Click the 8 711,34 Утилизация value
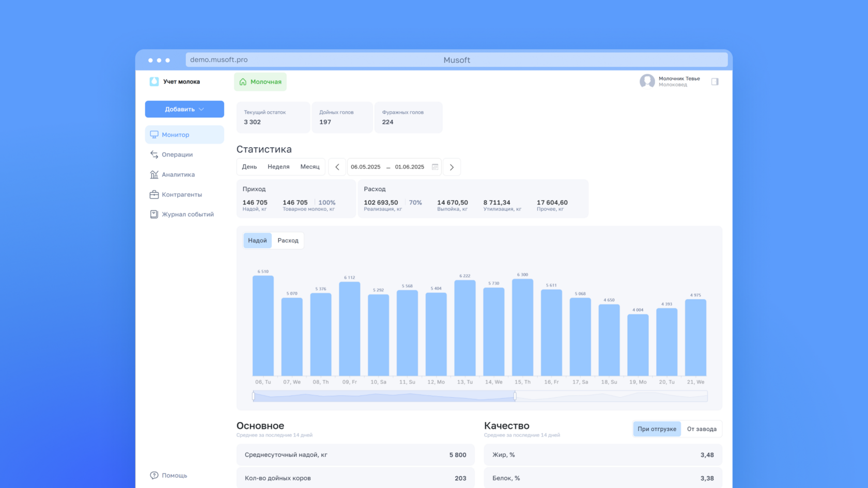The image size is (868, 488). (497, 202)
